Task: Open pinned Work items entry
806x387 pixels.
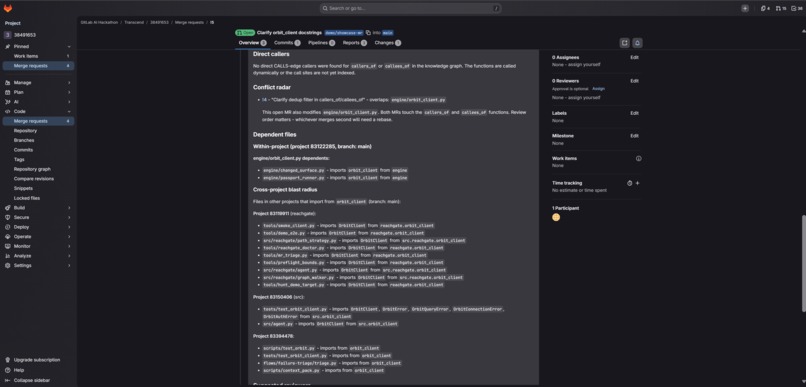Action: click(x=39, y=56)
